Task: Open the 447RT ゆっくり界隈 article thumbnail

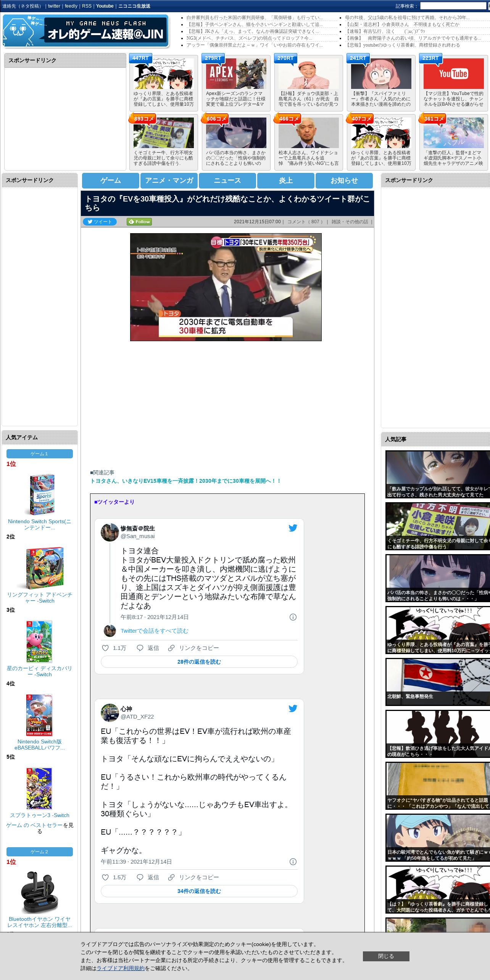Action: (164, 74)
